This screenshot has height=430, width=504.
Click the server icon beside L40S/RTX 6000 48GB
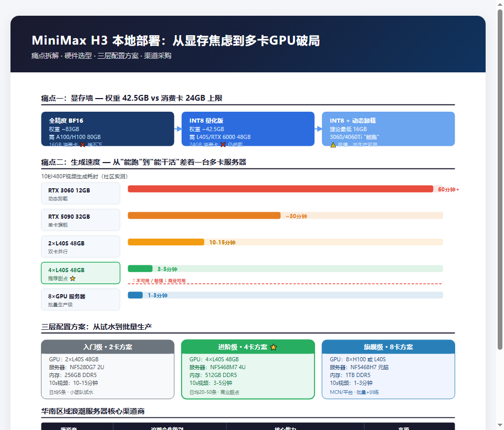192,137
